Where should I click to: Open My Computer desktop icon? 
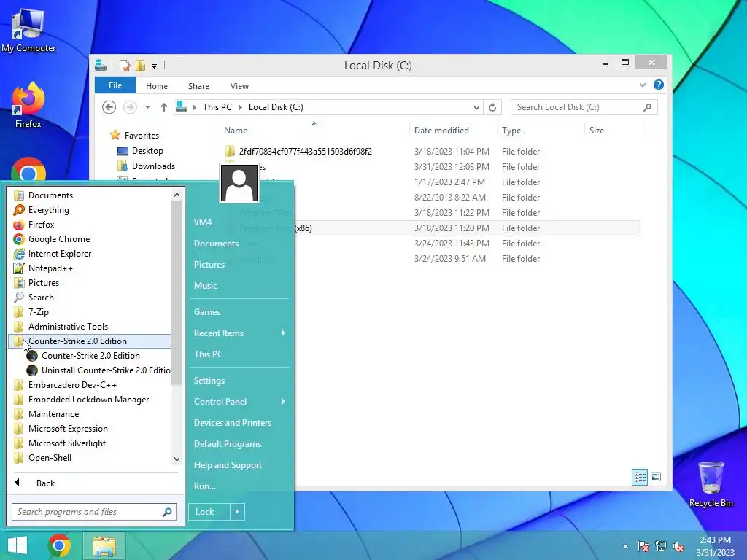[x=28, y=31]
